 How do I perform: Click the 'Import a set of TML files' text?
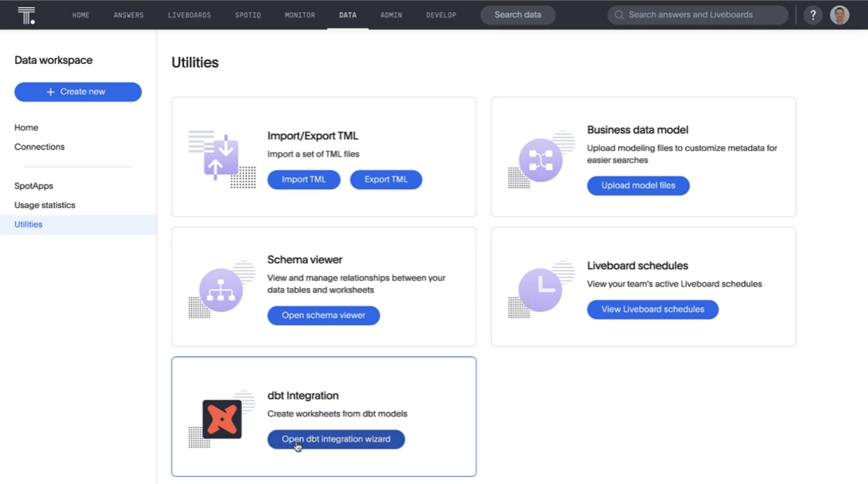pyautogui.click(x=314, y=154)
